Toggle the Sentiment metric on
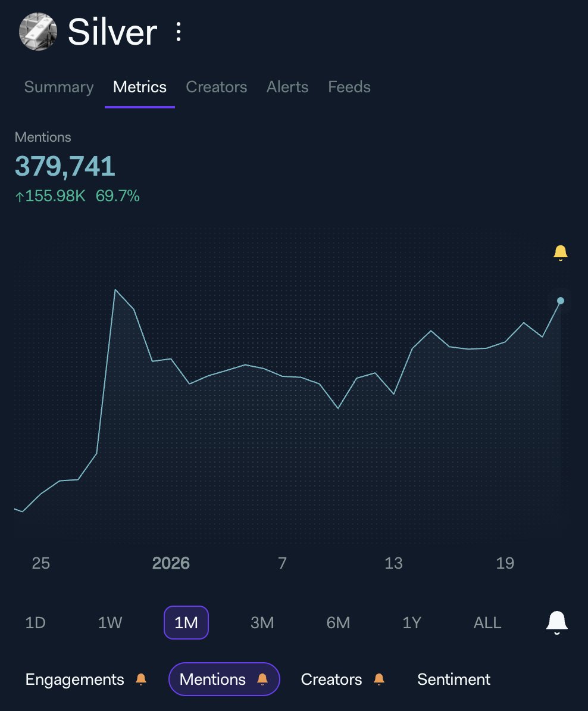 pos(453,678)
